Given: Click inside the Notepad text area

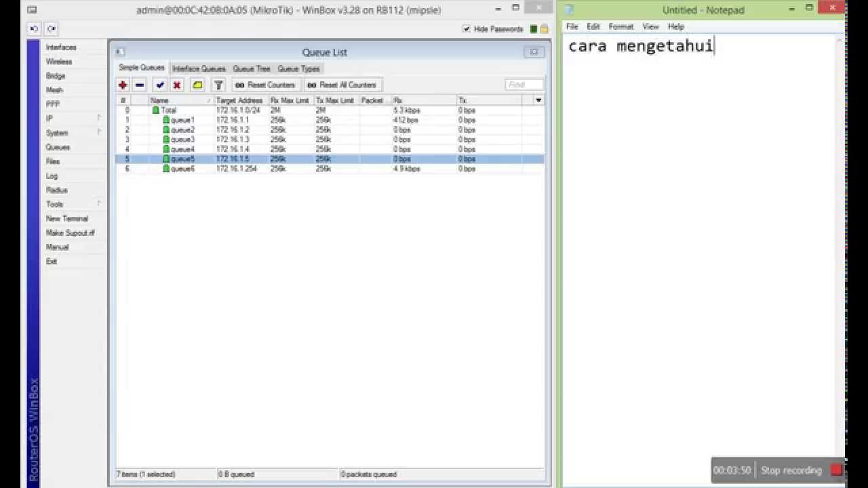Looking at the screenshot, I should 701,261.
